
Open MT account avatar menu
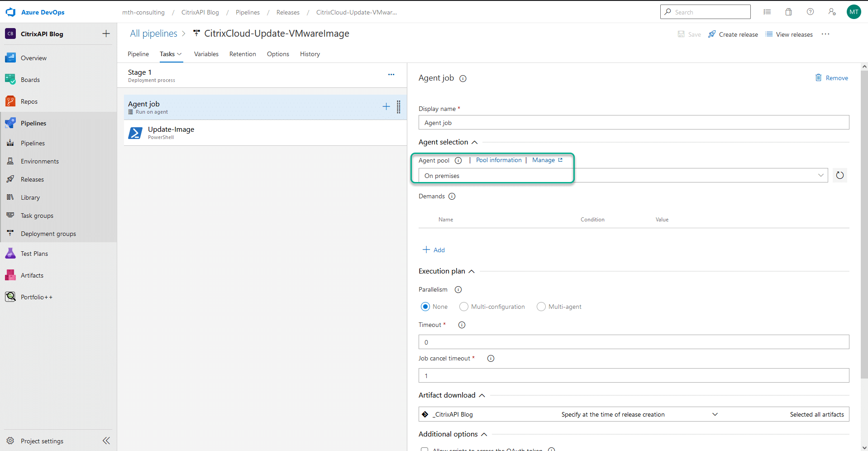click(854, 12)
